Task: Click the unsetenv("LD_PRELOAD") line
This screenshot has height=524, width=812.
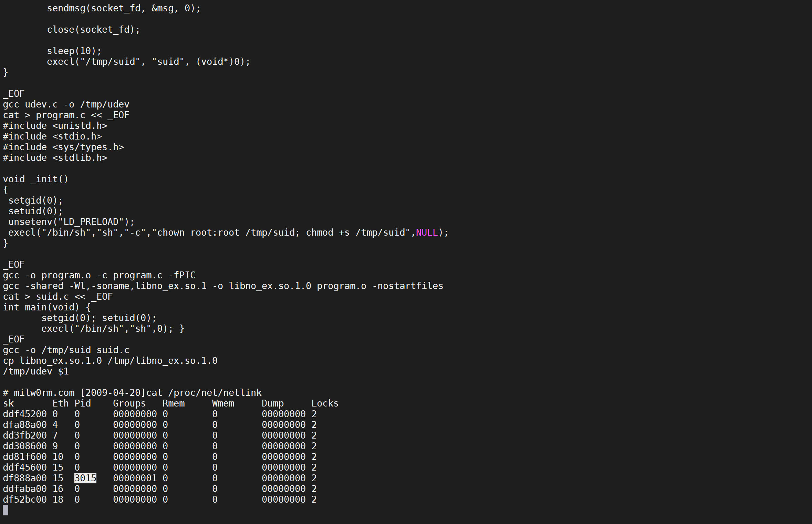Action: pyautogui.click(x=71, y=222)
